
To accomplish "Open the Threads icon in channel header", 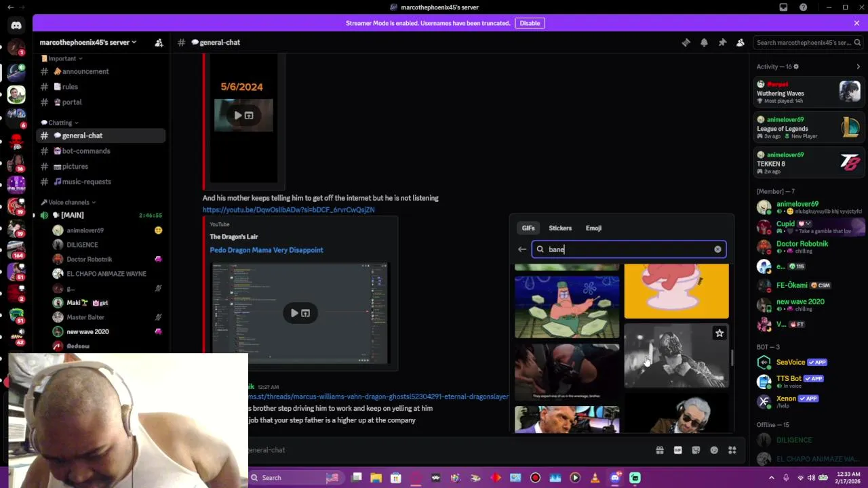I will pyautogui.click(x=686, y=42).
